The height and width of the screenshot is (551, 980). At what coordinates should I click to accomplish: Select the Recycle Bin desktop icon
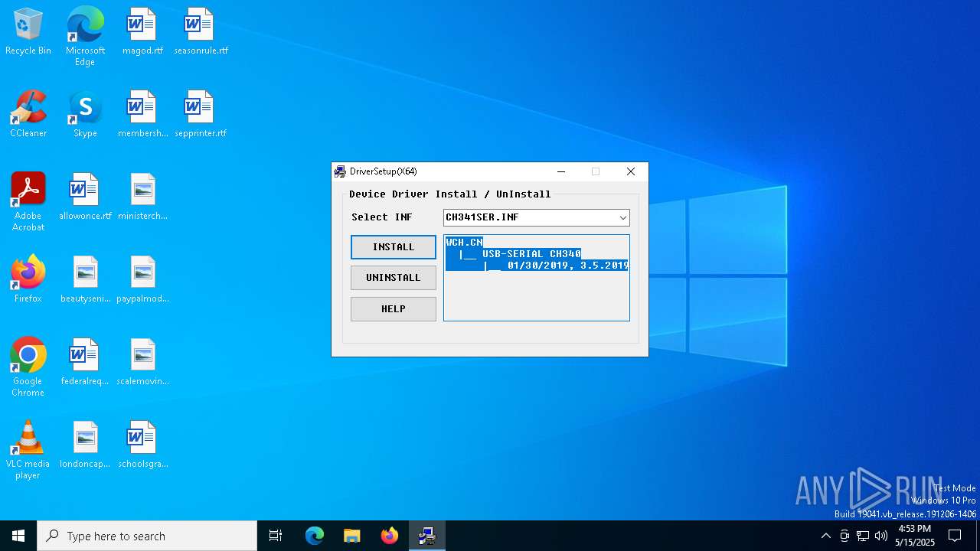tap(28, 32)
